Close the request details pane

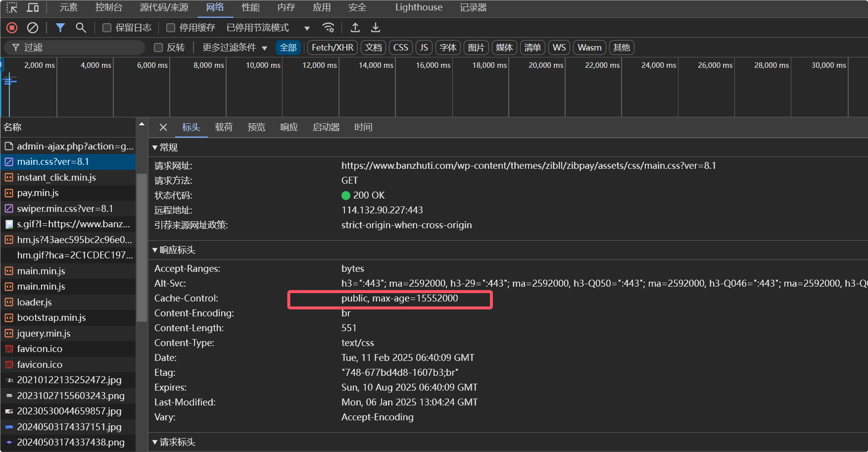(163, 127)
